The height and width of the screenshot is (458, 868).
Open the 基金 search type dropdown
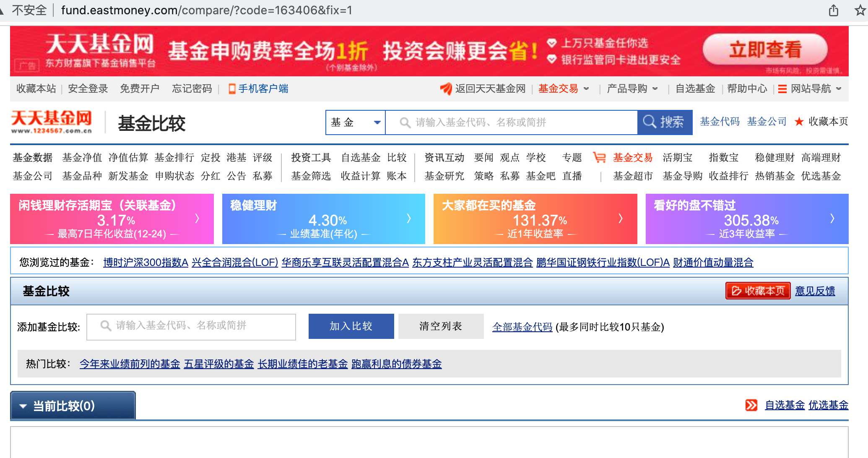click(x=356, y=122)
